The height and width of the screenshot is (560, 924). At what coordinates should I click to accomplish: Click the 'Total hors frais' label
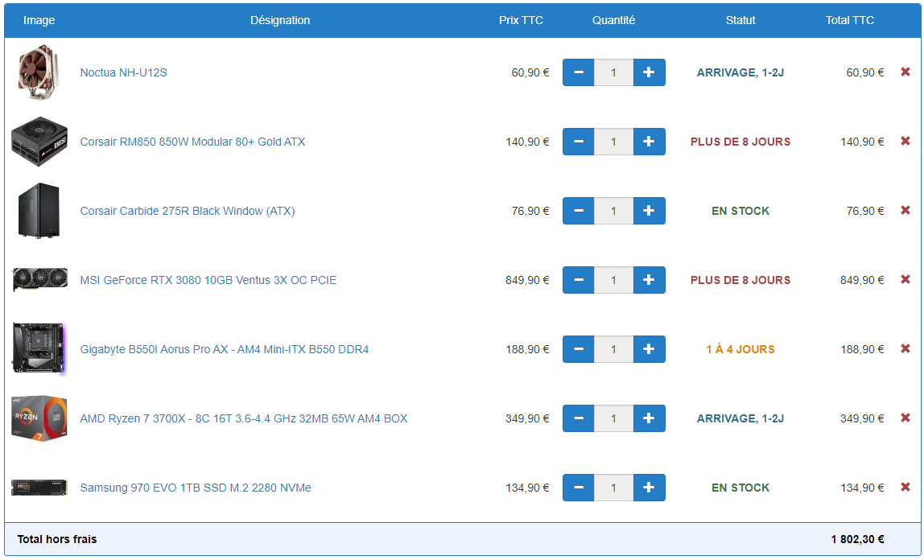57,539
